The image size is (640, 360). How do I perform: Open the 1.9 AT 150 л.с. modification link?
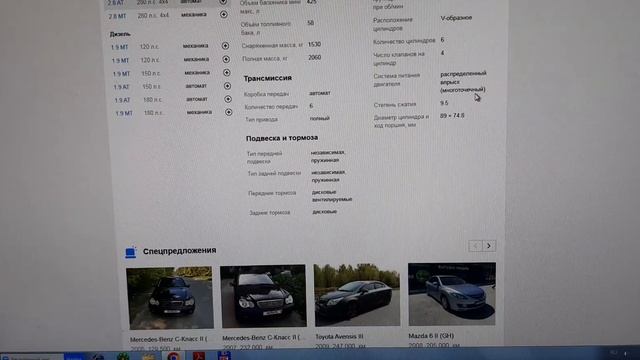tap(122, 87)
